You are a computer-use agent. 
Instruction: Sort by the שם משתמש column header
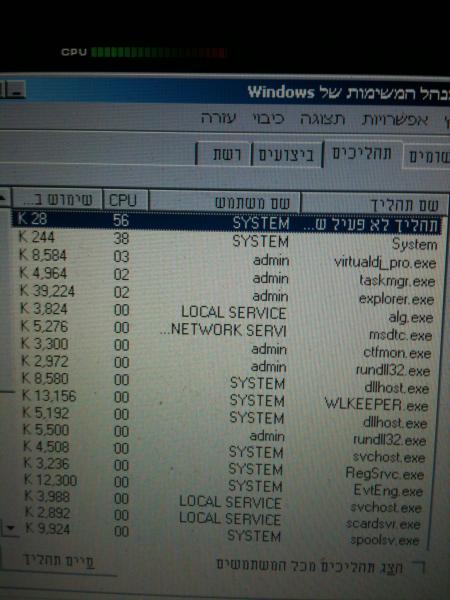[x=225, y=202]
